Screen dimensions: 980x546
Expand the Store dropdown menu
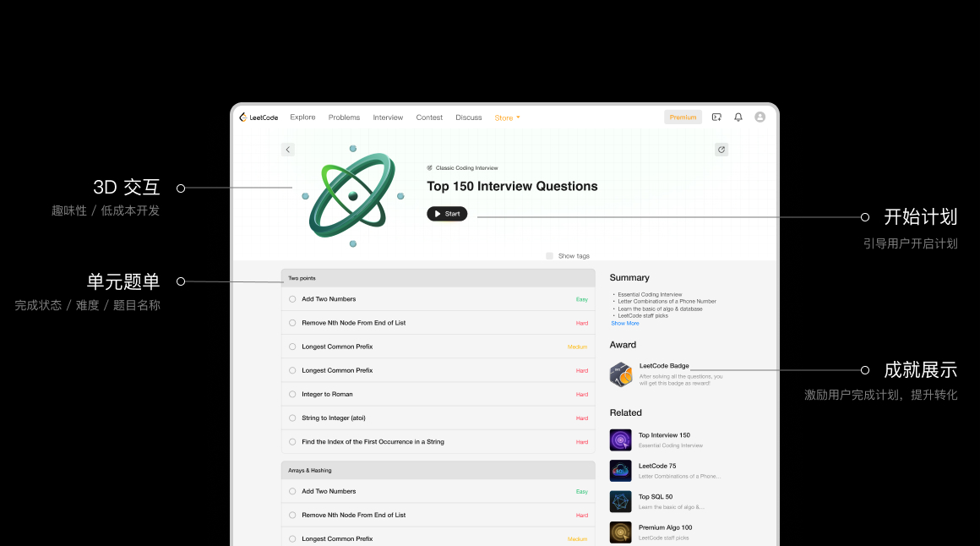click(x=507, y=118)
